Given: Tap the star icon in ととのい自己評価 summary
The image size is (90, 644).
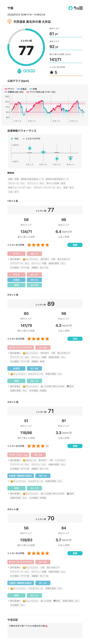Looking at the screenshot, I should click(52, 72).
